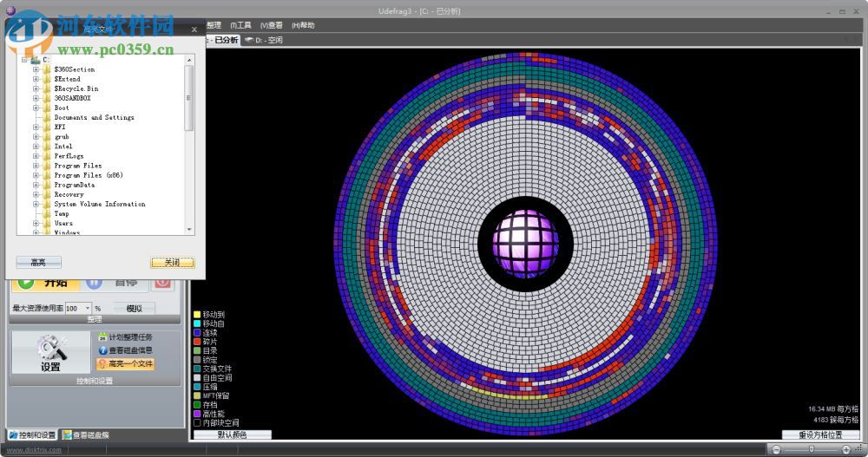Click the large 设置 settings gear icon
Screen dimensions: 868x457
[x=49, y=347]
